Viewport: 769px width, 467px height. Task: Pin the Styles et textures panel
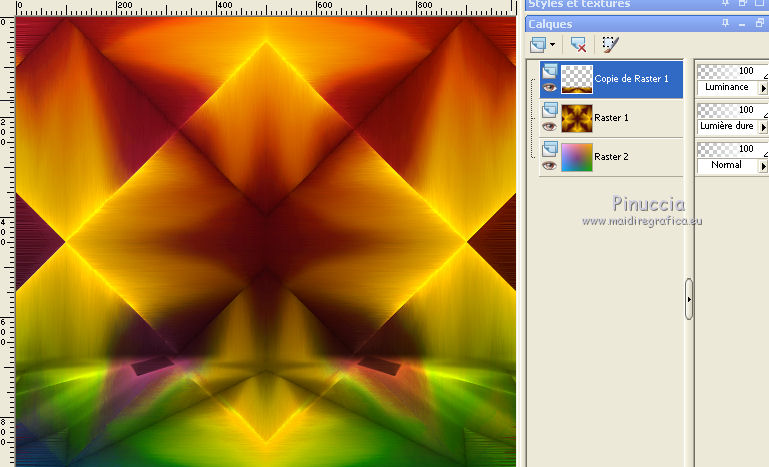[x=725, y=3]
